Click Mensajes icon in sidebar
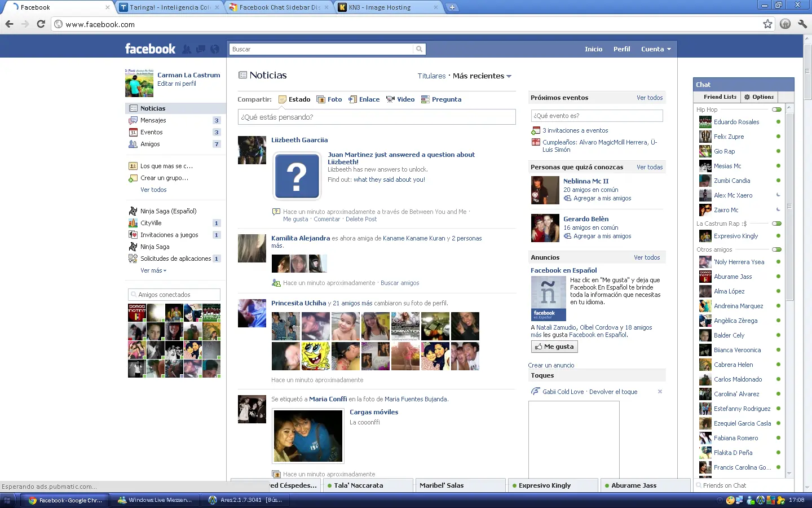 (133, 120)
